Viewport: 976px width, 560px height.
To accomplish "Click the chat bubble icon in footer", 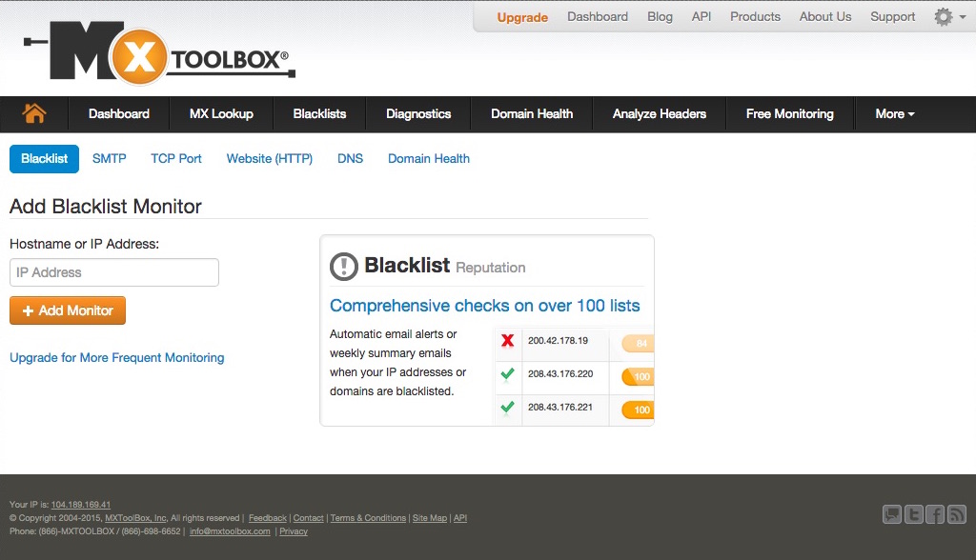I will 890,514.
